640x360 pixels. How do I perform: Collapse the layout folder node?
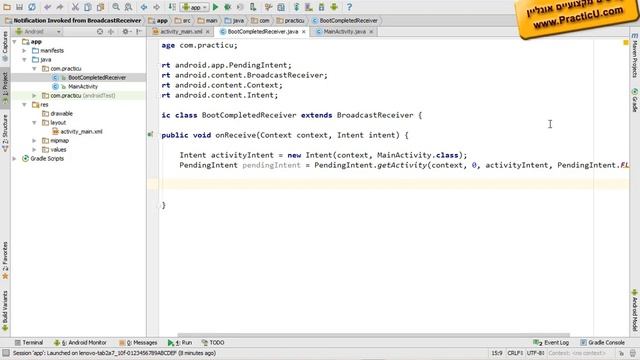pyautogui.click(x=34, y=122)
